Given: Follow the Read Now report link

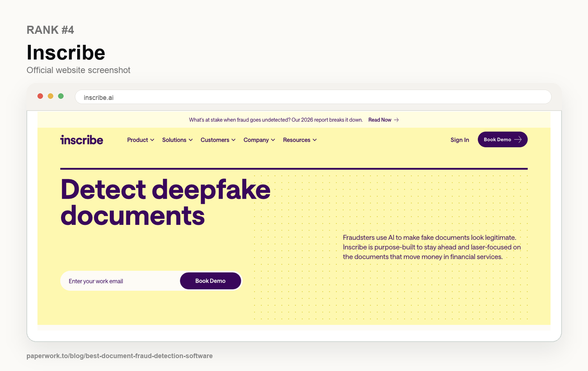Looking at the screenshot, I should [x=380, y=120].
